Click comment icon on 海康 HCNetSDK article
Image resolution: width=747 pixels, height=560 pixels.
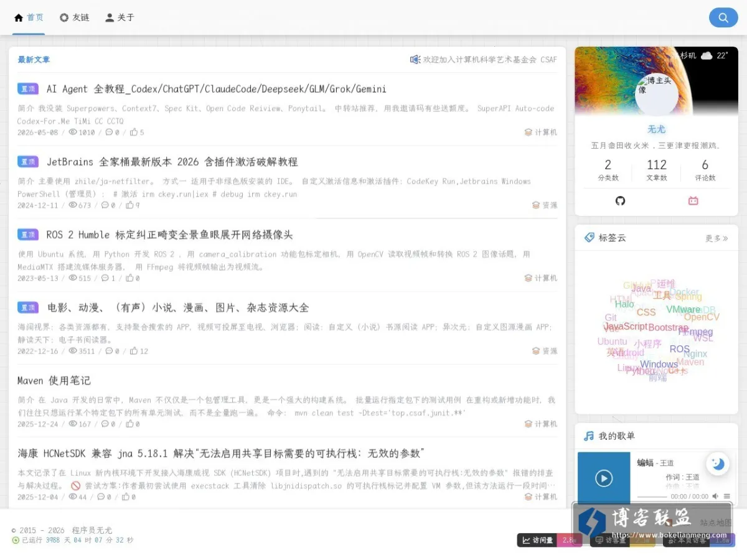(100, 497)
